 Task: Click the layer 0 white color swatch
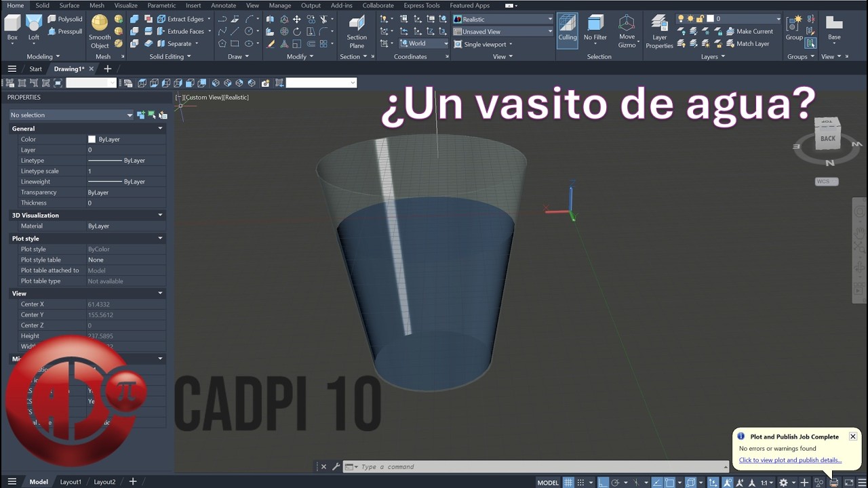tap(710, 19)
